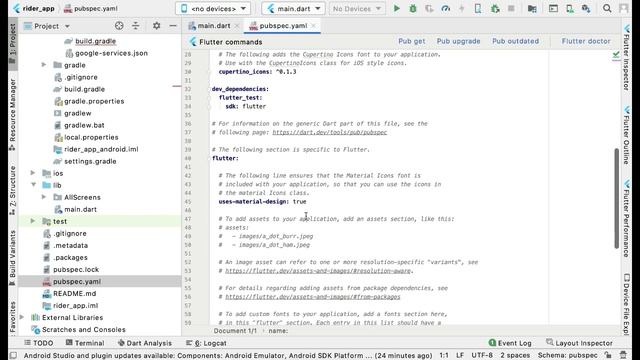Click Pub outdated
Viewport: 640px width, 360px height.
pyautogui.click(x=515, y=41)
